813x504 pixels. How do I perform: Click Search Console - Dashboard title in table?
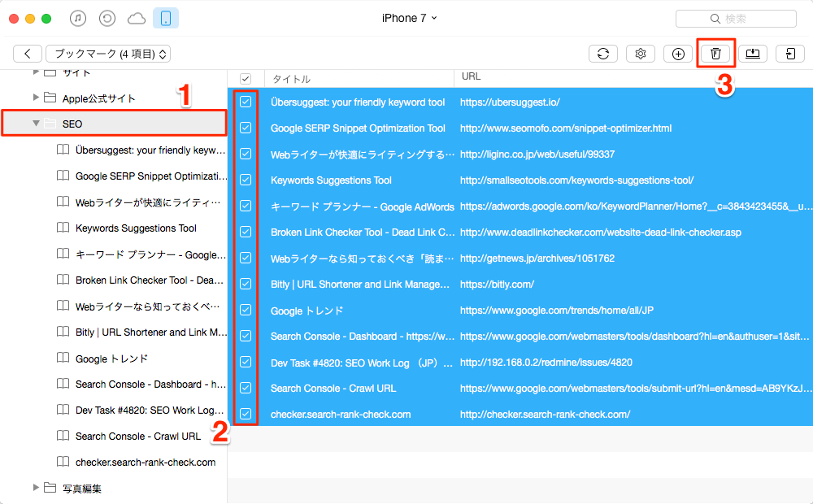(363, 336)
